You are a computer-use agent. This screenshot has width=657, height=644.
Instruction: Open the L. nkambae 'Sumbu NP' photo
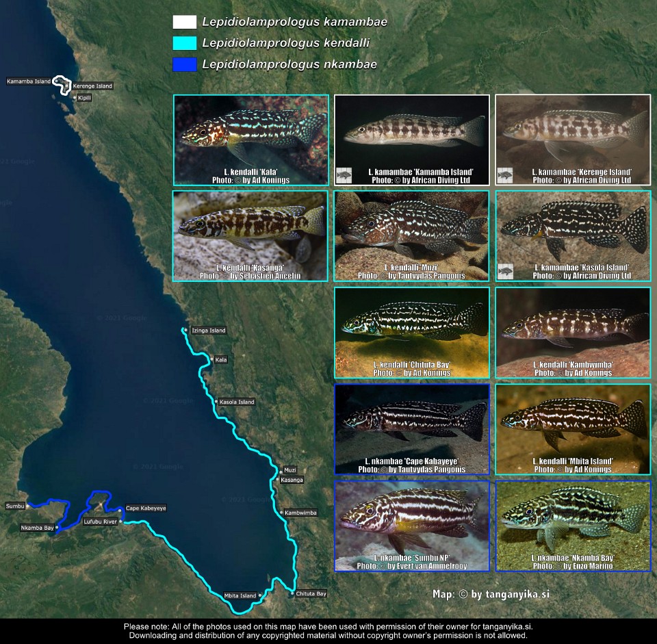(412, 526)
